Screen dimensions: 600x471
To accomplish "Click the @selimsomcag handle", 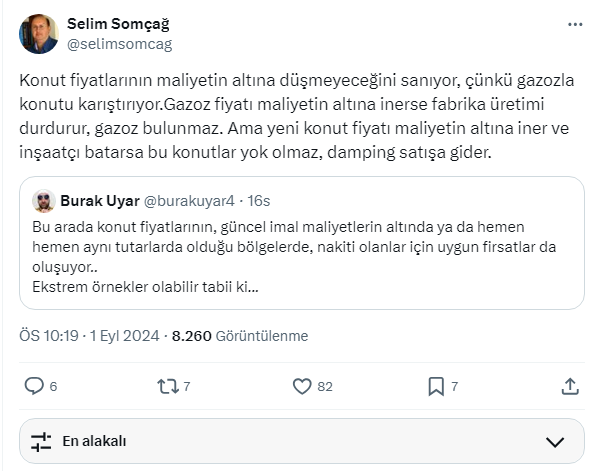I will click(119, 43).
